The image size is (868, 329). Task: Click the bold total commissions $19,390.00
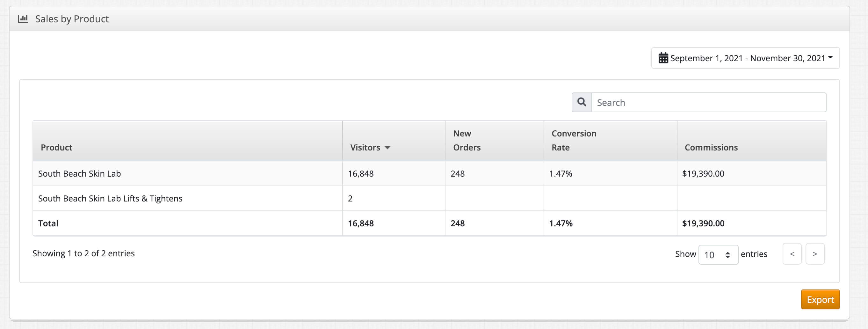pyautogui.click(x=703, y=223)
